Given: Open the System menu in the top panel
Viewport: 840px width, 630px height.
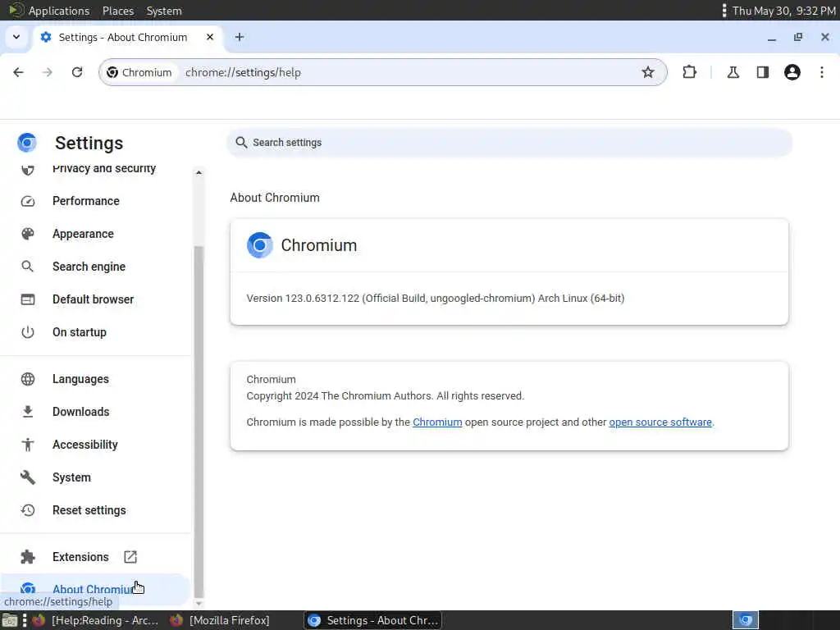Looking at the screenshot, I should pos(164,11).
